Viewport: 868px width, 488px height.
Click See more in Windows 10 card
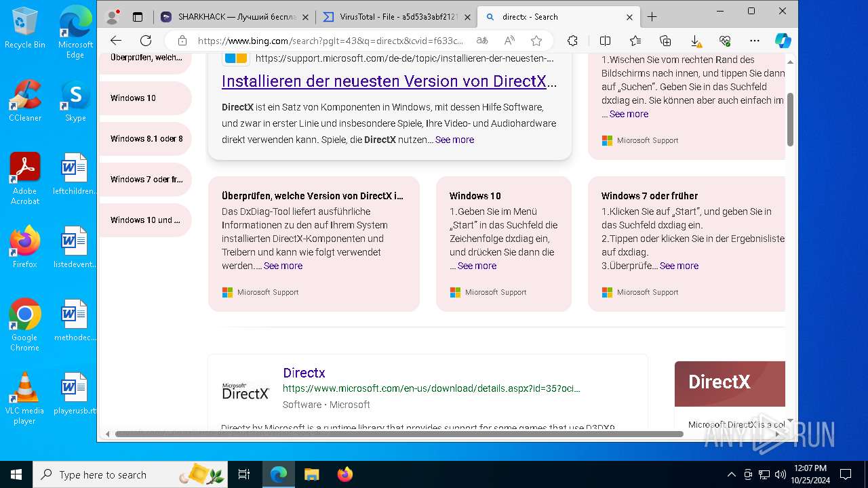477,266
